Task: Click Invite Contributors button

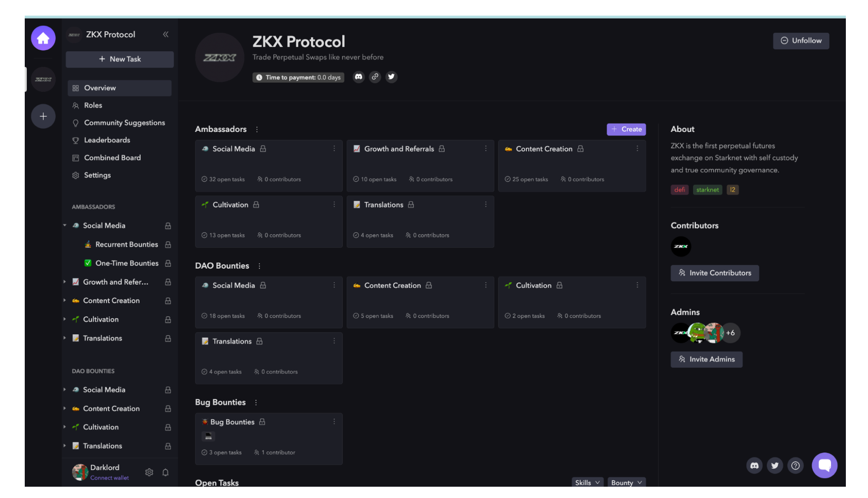Action: pos(714,273)
